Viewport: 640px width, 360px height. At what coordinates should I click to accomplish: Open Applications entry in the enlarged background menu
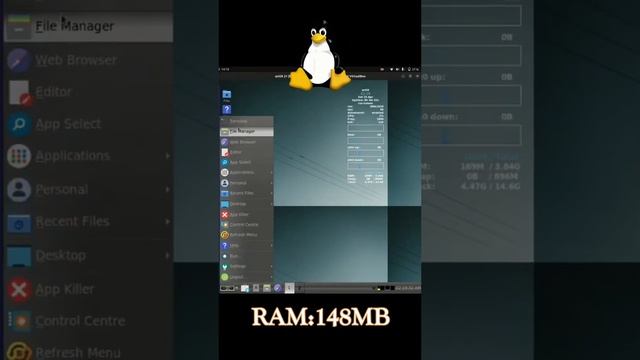click(x=89, y=156)
